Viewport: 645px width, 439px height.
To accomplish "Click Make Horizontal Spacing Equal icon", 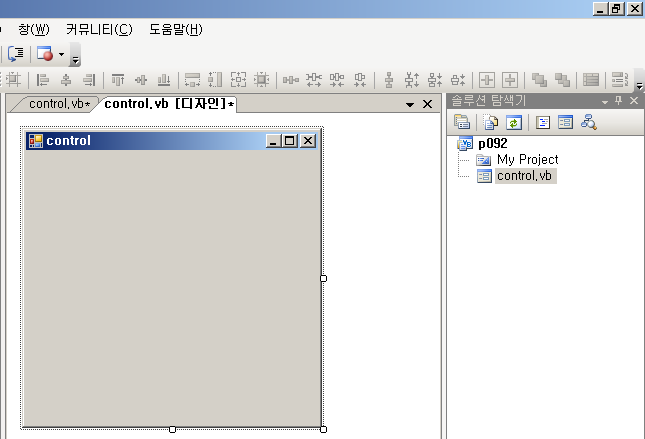I will coord(291,79).
